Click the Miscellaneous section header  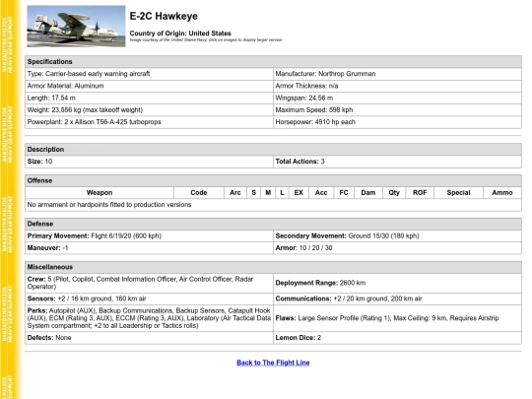[x=273, y=267]
